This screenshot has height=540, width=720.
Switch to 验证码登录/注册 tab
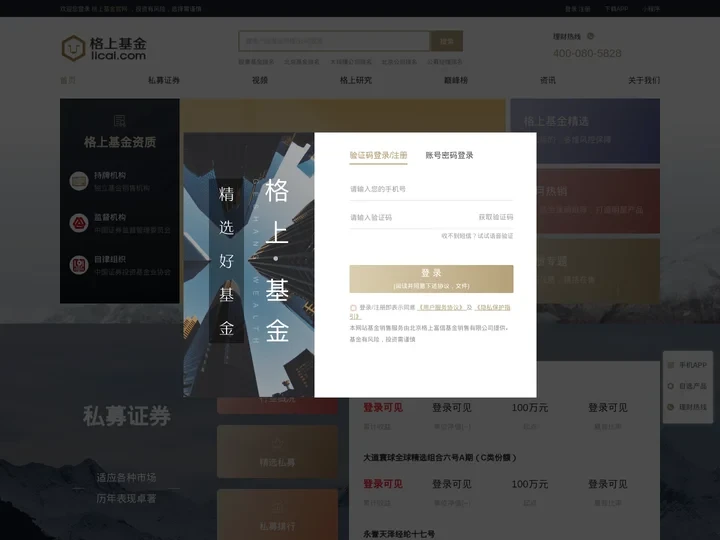(x=378, y=155)
